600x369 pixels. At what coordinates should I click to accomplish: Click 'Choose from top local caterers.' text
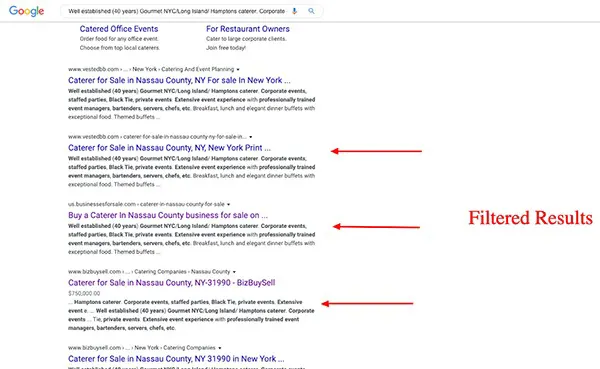pos(119,48)
